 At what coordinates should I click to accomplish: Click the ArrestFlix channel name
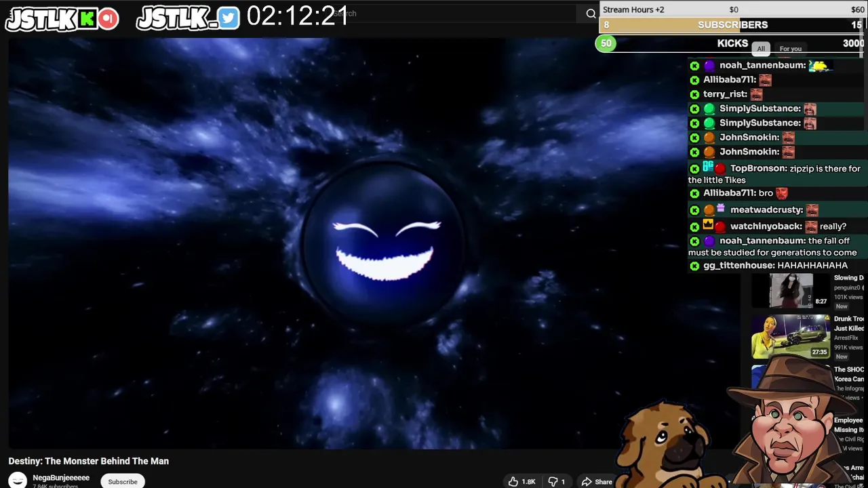[847, 338]
